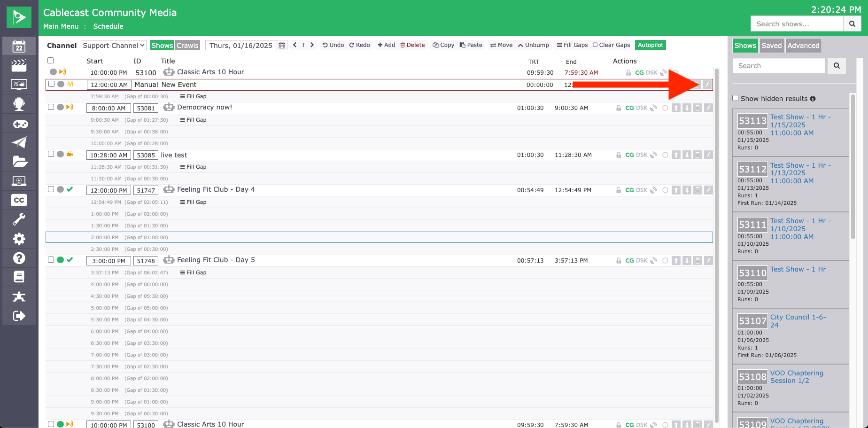
Task: Open the Schedule calendar sidebar icon
Action: click(19, 46)
